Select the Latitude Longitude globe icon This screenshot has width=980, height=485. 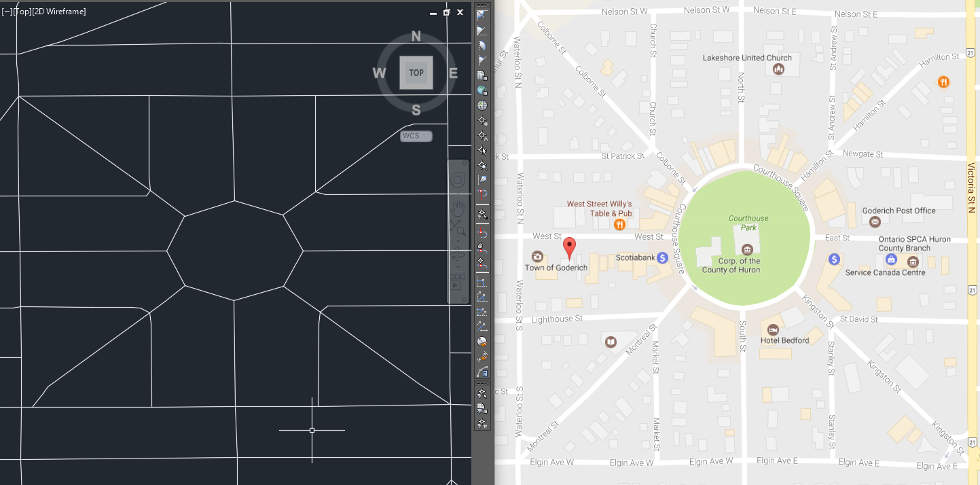pyautogui.click(x=482, y=105)
